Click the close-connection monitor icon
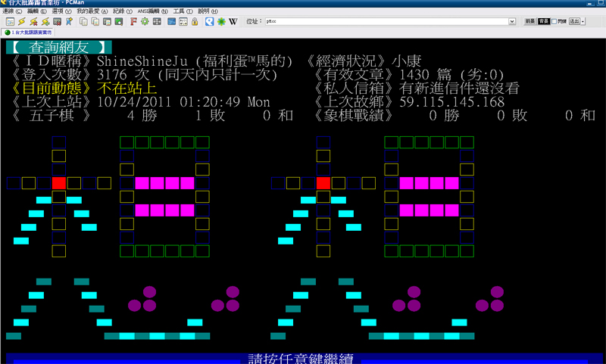This screenshot has height=364, width=606. click(58, 22)
